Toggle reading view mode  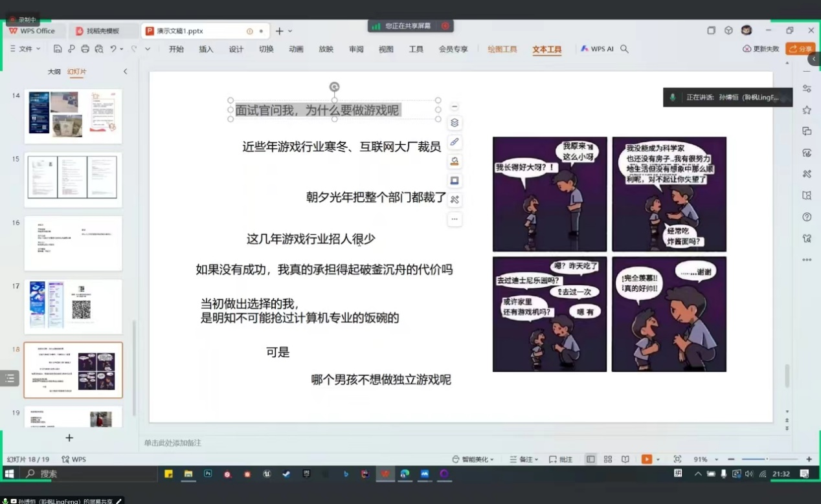point(625,459)
